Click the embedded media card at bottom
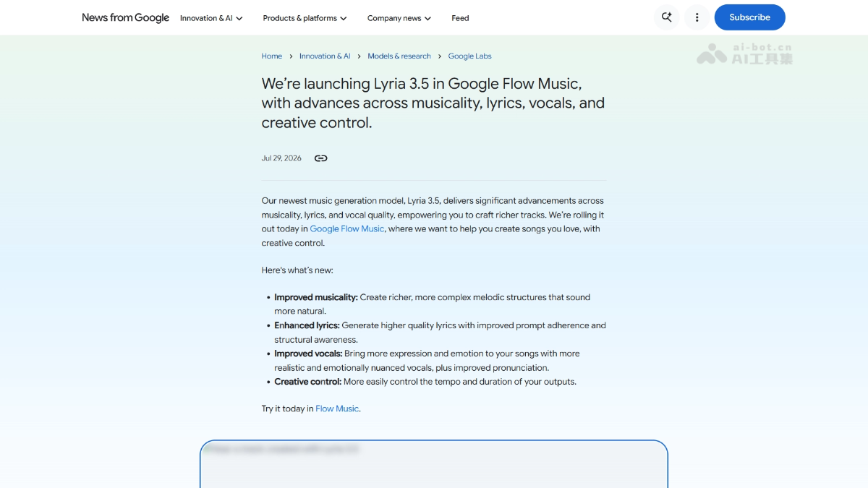 click(x=434, y=464)
